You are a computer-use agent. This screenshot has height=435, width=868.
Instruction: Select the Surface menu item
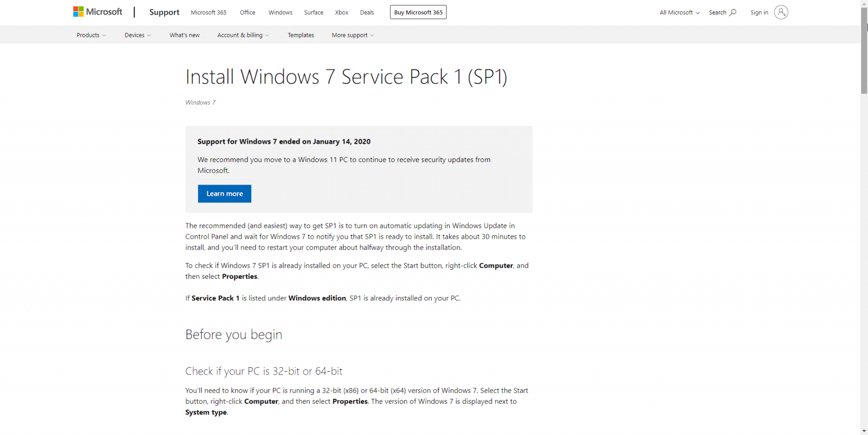313,12
